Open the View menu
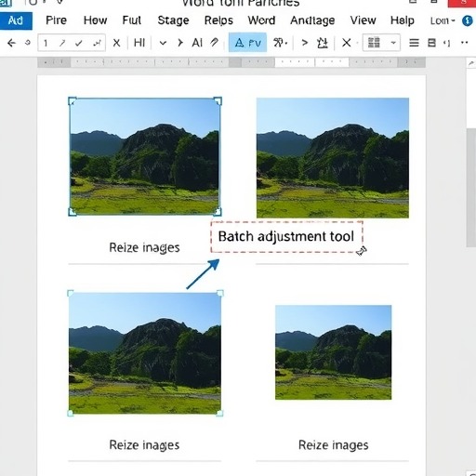This screenshot has width=476, height=476. [363, 20]
